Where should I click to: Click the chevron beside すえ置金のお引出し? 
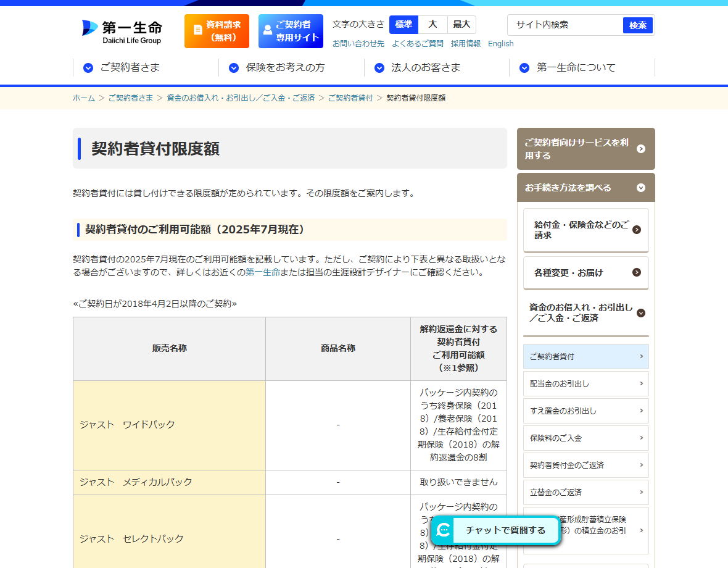pos(641,411)
